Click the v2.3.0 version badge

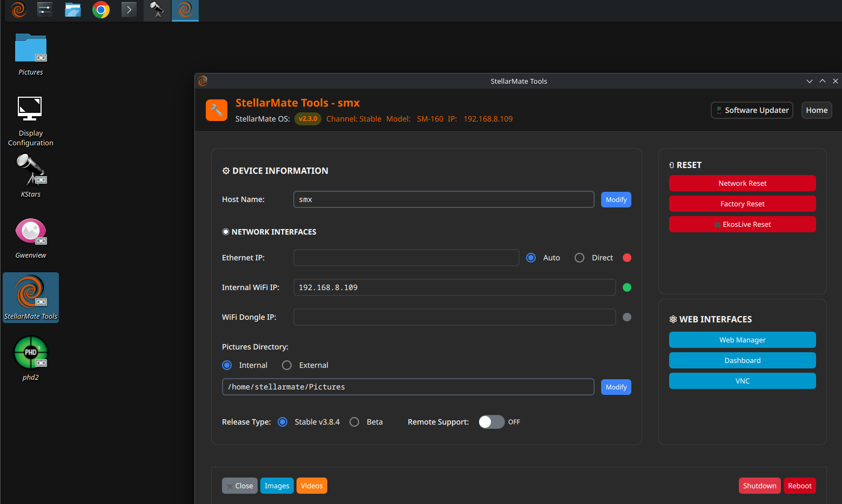tap(308, 119)
